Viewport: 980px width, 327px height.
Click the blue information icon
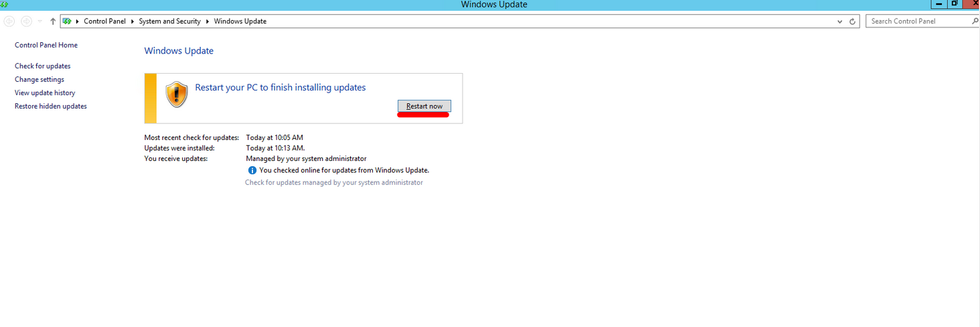252,170
